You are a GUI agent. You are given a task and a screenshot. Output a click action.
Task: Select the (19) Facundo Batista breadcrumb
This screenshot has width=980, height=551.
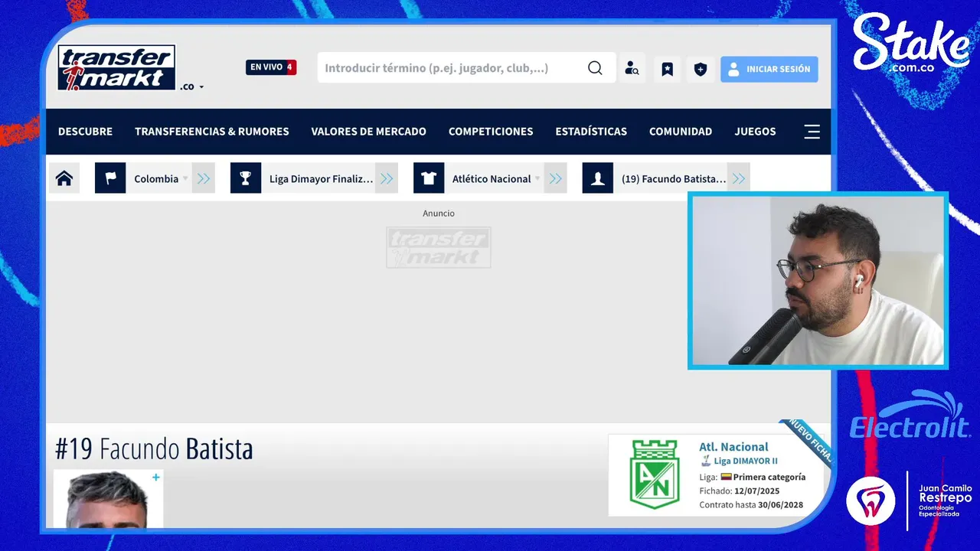[674, 178]
